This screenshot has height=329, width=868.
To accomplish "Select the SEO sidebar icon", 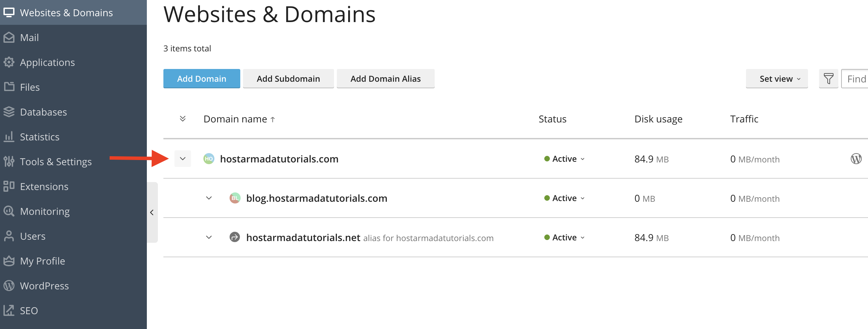I will point(9,310).
